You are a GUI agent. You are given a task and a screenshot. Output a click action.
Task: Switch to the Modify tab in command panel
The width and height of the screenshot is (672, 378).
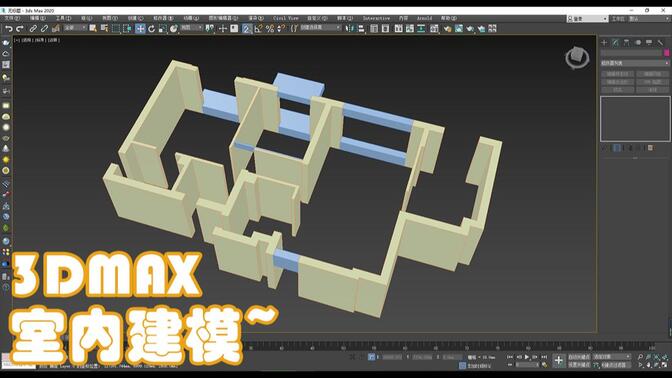615,42
